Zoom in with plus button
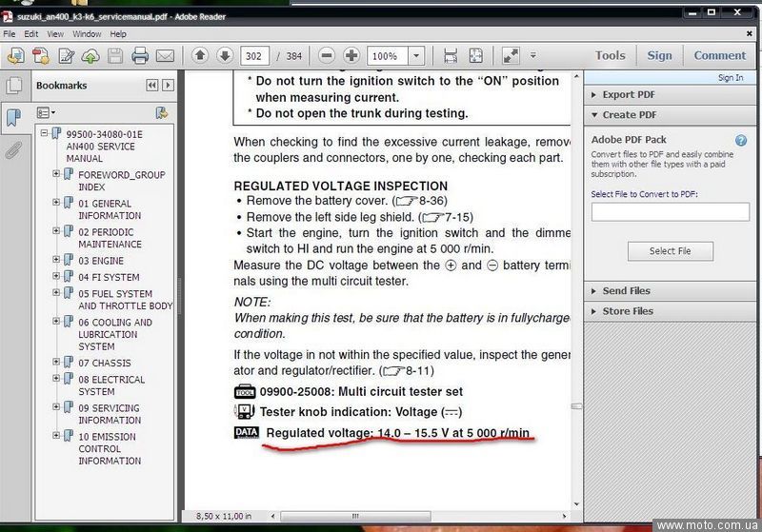The height and width of the screenshot is (532, 762). pos(351,56)
